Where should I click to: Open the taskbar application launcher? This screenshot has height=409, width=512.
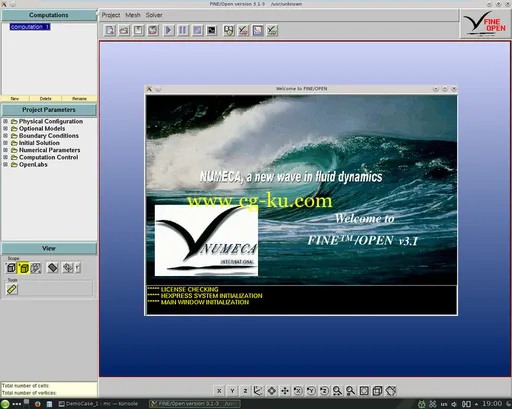coord(5,404)
